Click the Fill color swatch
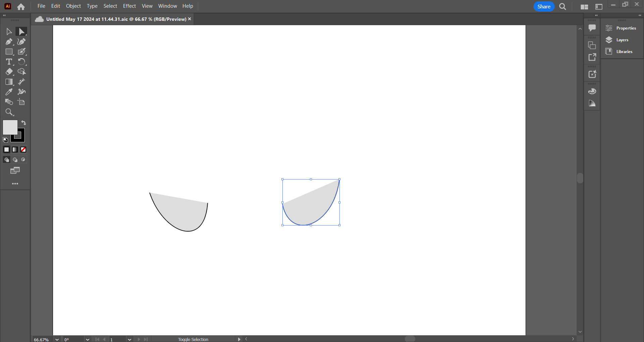This screenshot has height=342, width=644. pos(10,128)
